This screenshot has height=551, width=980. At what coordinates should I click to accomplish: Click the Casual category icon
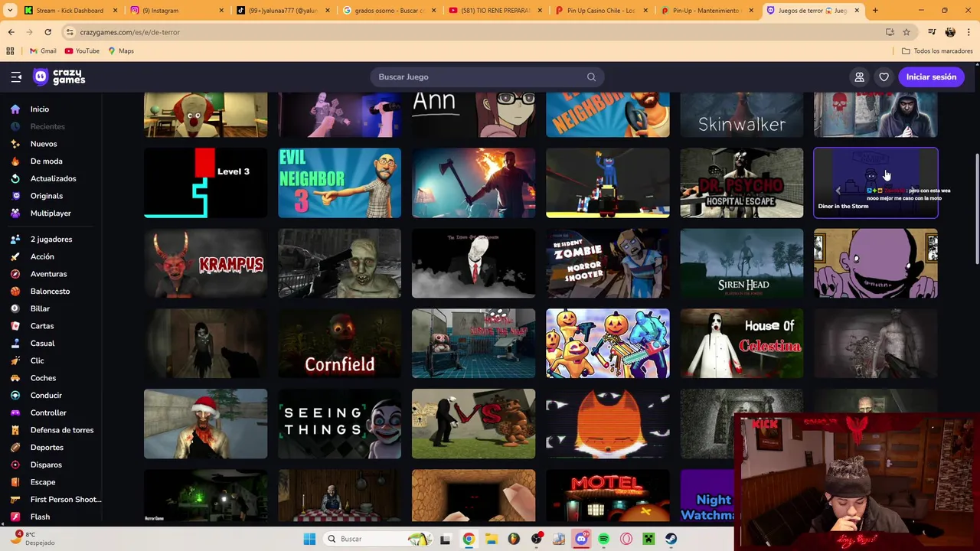[15, 343]
